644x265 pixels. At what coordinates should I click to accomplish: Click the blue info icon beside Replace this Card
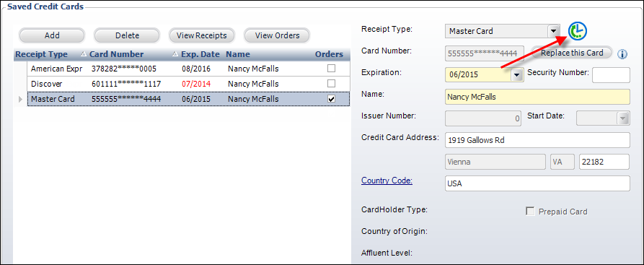click(622, 54)
